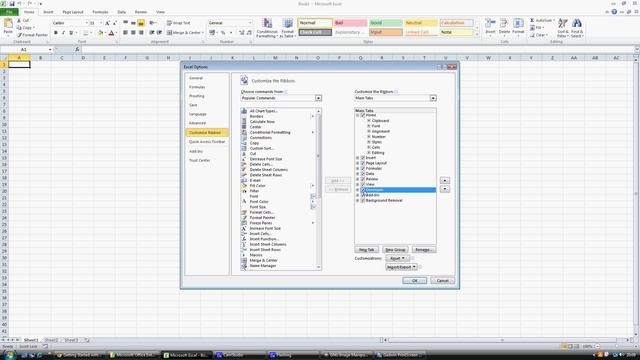Click the Sheet1 worksheet tab
The height and width of the screenshot is (360, 640).
tap(31, 340)
